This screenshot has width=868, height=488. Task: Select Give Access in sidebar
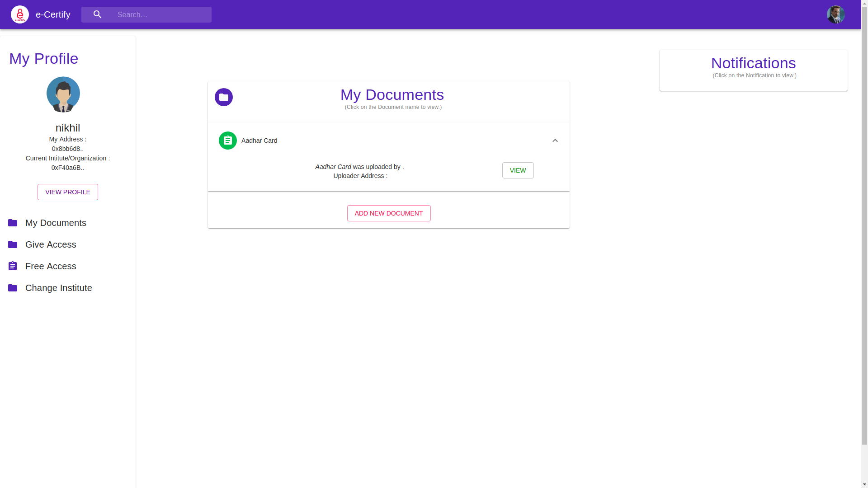click(x=51, y=244)
